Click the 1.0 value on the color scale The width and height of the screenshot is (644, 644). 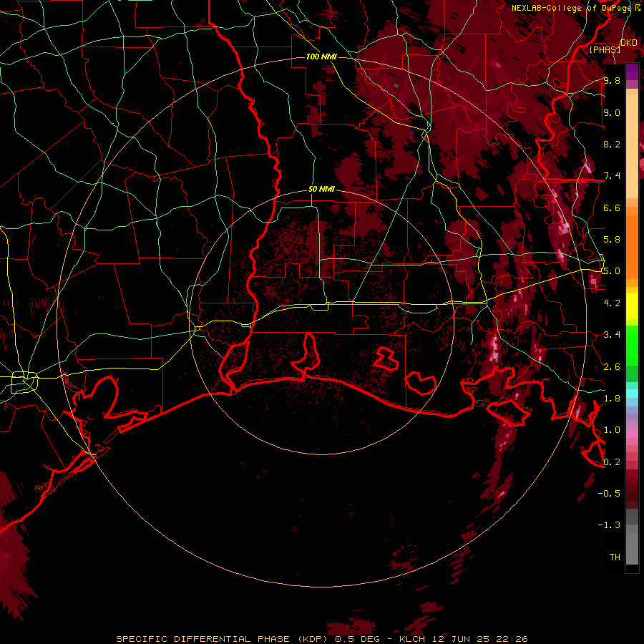click(612, 430)
